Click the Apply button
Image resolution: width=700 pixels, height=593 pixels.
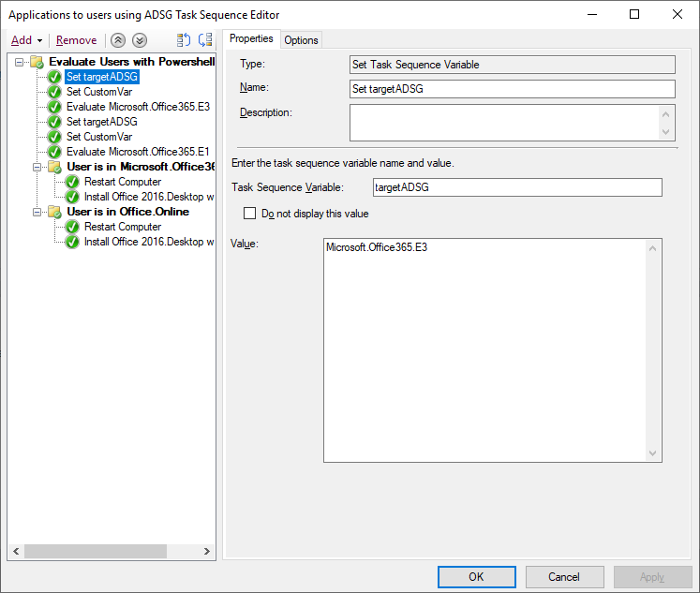pyautogui.click(x=652, y=577)
